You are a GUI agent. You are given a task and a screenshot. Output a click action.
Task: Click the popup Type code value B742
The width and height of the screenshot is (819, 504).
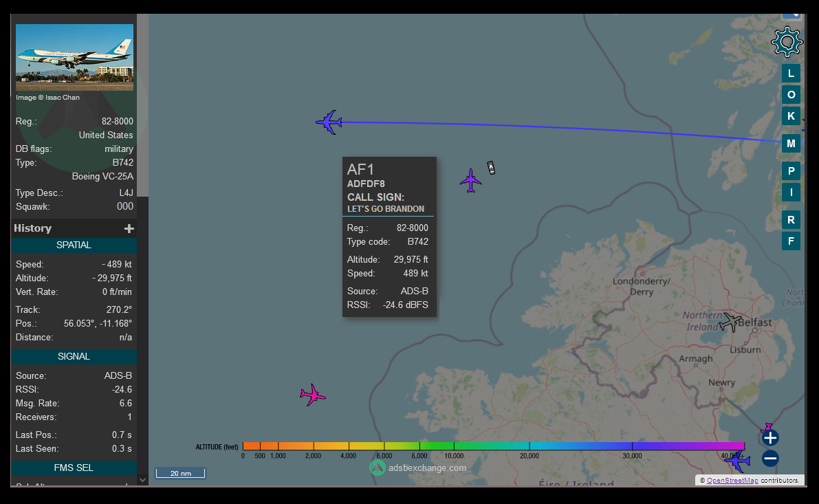418,242
